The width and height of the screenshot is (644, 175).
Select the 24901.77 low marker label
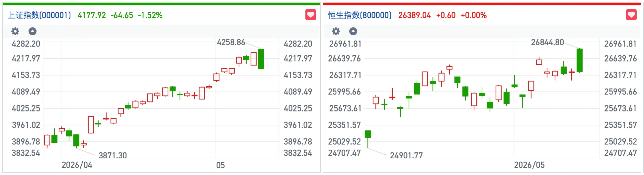406,155
